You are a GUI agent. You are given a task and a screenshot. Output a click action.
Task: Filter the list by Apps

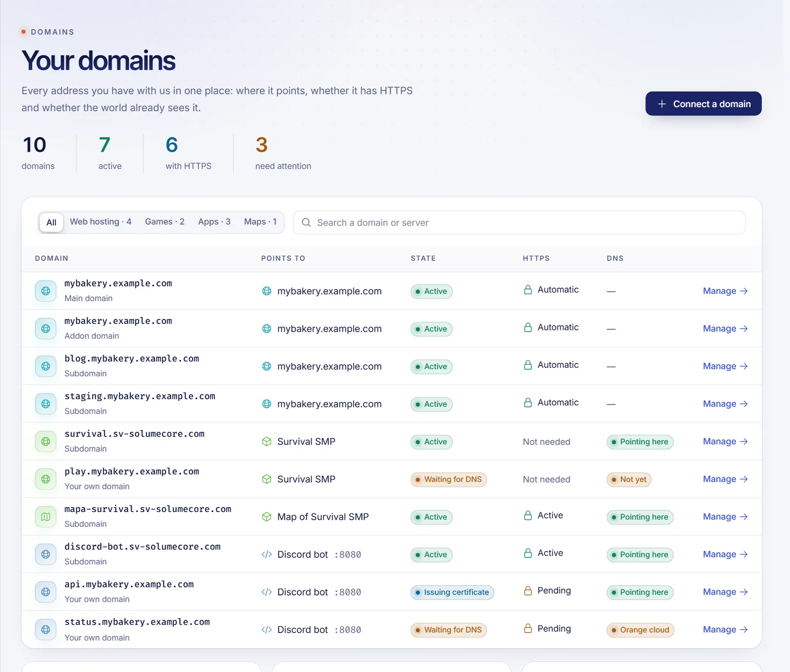[x=214, y=222]
